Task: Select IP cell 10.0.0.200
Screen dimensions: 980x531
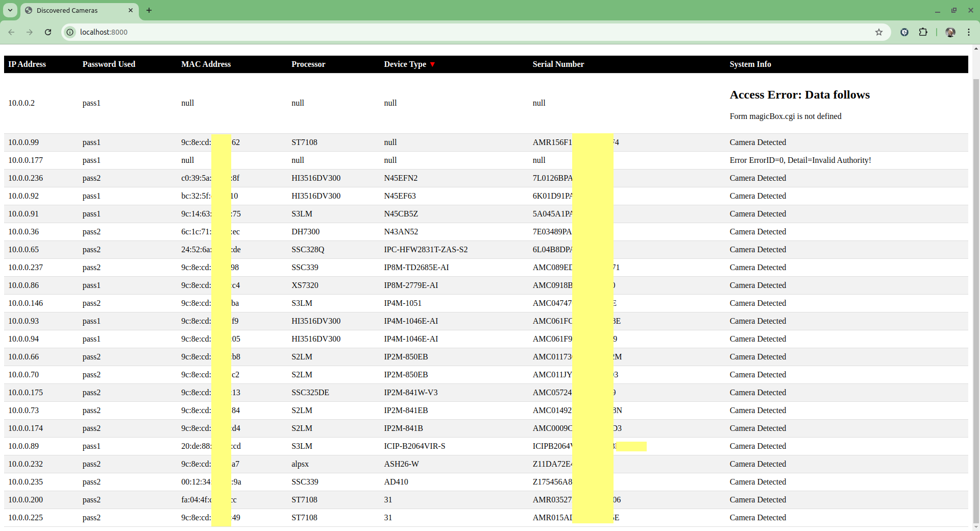Action: click(x=26, y=500)
